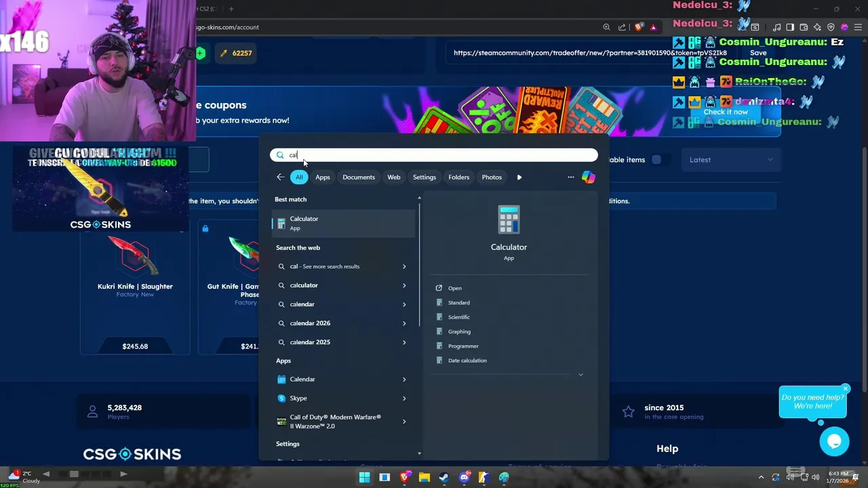Click the large Calculator icon in the preview pane

509,220
